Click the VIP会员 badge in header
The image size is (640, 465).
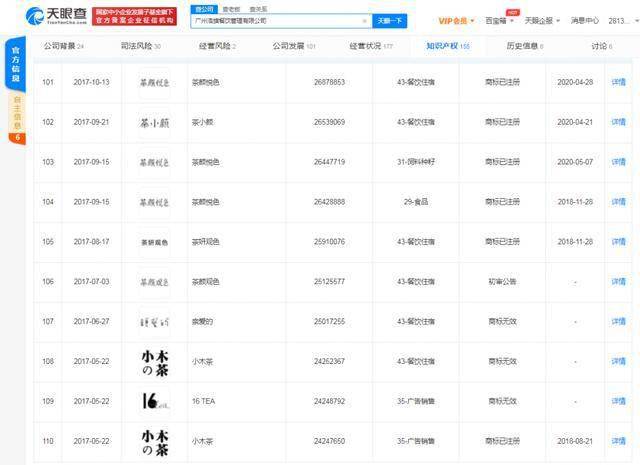(456, 20)
